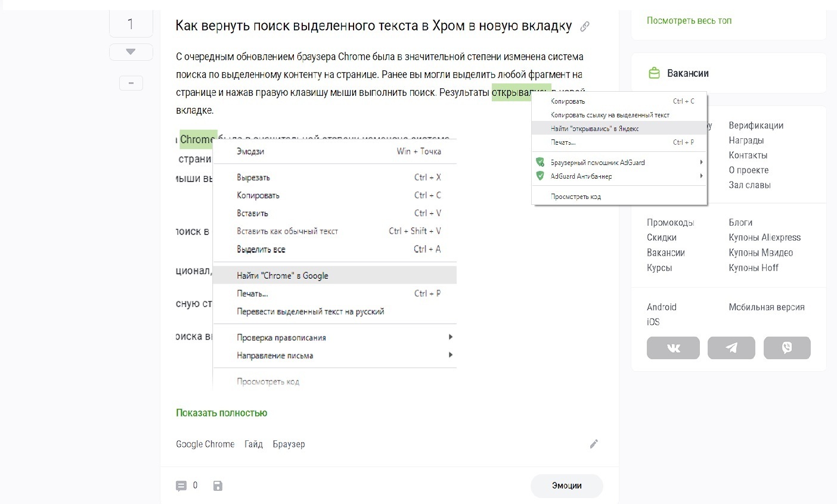Select Вставить in the large context menu
837x504 pixels.
click(x=335, y=213)
